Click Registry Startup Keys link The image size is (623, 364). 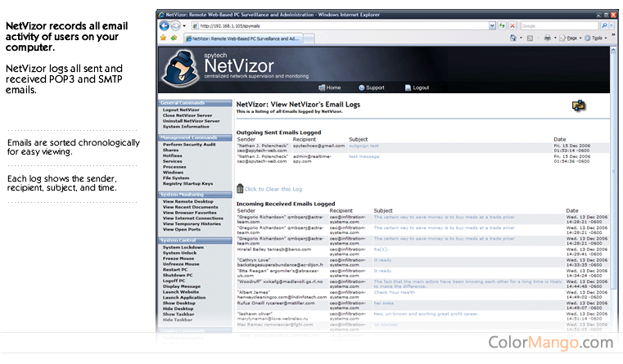pyautogui.click(x=187, y=184)
